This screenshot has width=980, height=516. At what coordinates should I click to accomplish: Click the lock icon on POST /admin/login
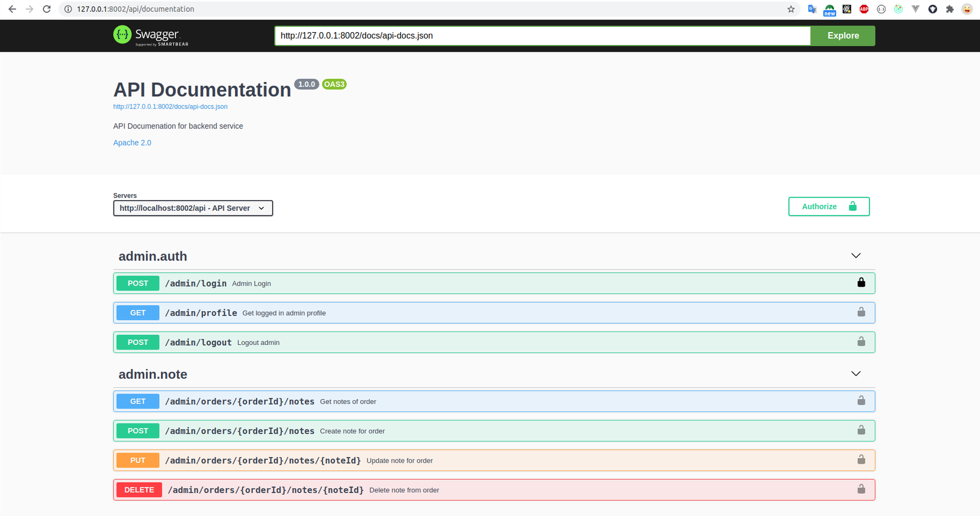[861, 283]
